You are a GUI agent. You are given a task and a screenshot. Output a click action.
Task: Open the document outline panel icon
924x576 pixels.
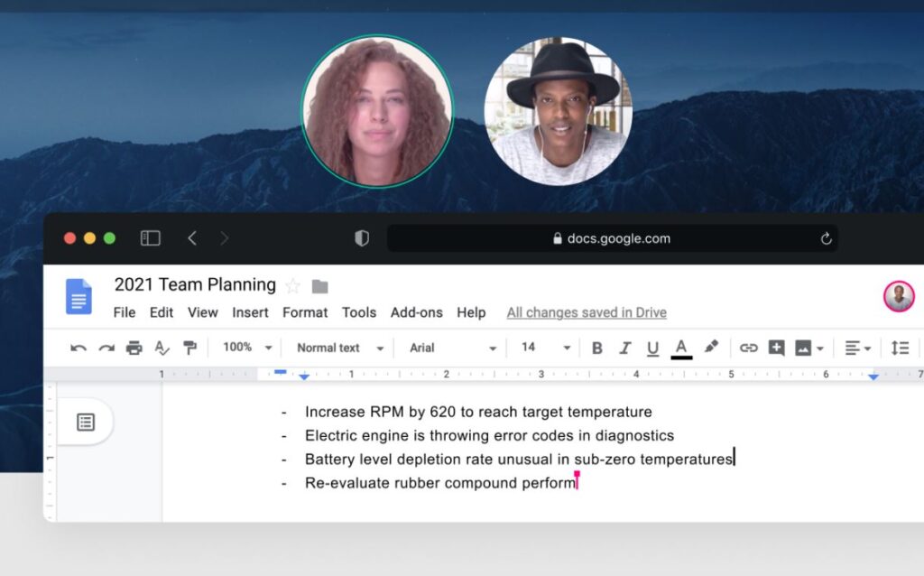pyautogui.click(x=86, y=422)
